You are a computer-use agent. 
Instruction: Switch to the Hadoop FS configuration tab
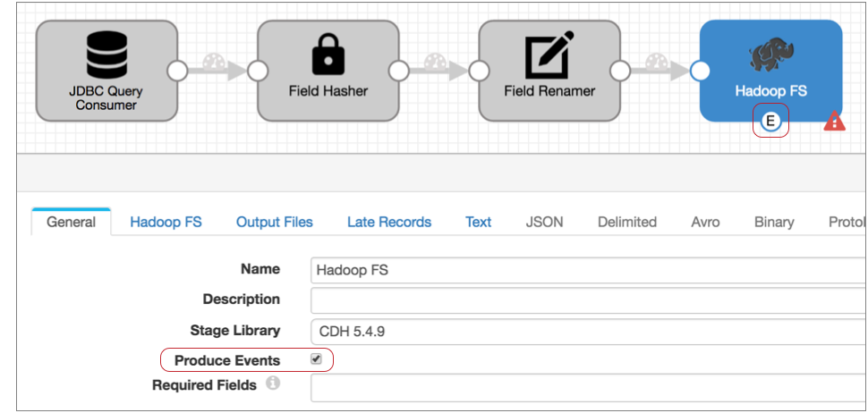[166, 222]
